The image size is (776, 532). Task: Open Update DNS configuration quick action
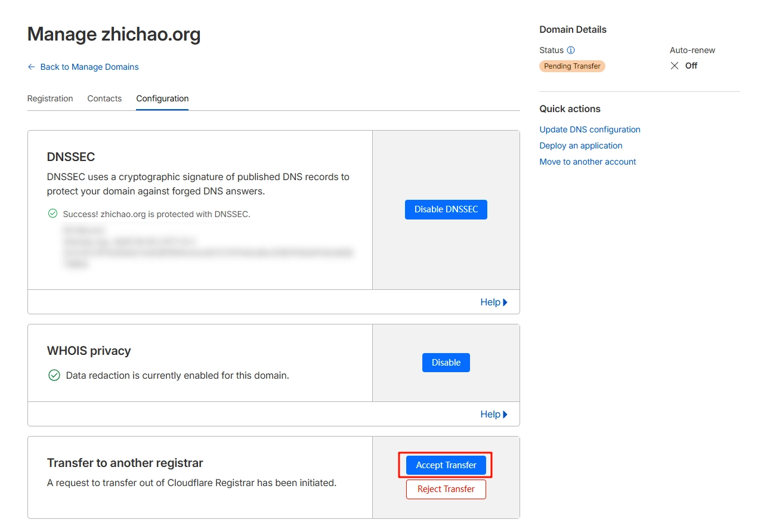(589, 129)
